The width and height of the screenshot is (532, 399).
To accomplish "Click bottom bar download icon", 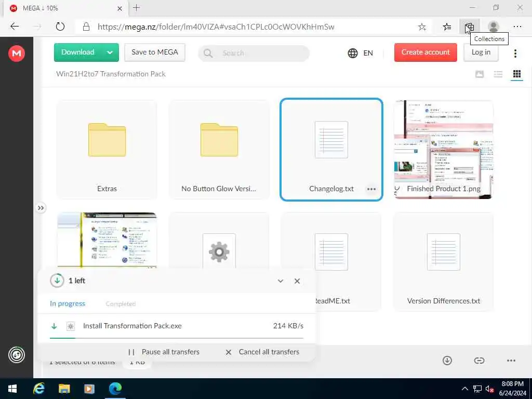I will tap(447, 361).
